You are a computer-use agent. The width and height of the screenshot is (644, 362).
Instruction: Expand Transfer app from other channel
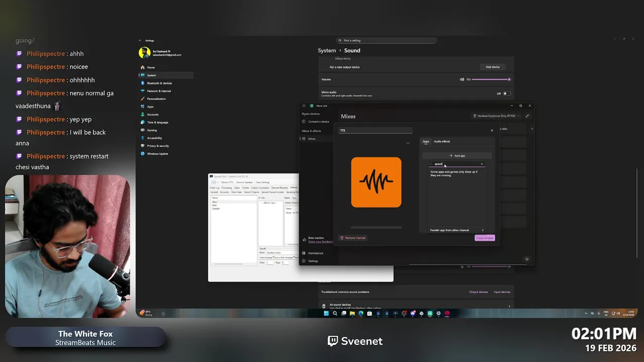457,230
